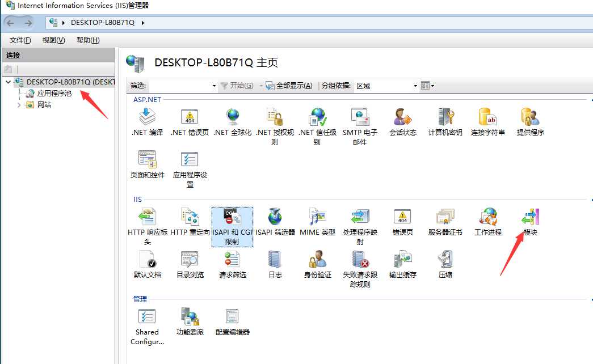Viewport: 593px width, 364px height.
Task: Open the .NET 编译 feature
Action: [147, 122]
